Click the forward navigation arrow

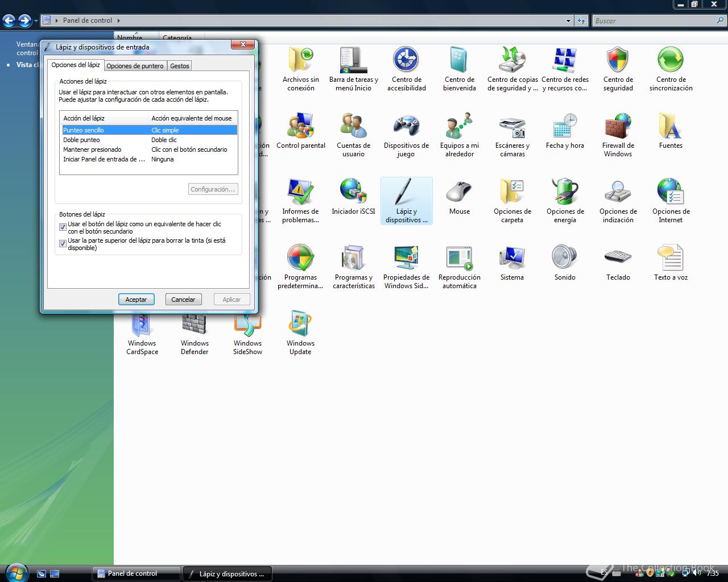(25, 21)
